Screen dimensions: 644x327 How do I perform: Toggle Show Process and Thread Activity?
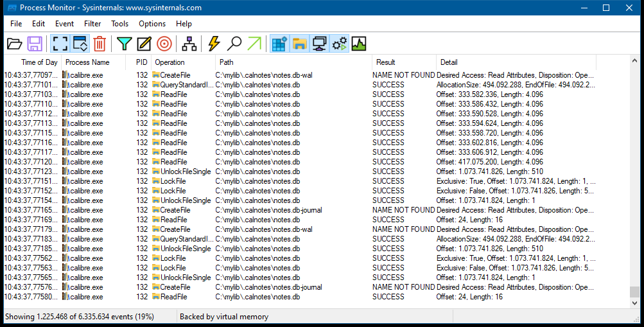pyautogui.click(x=340, y=44)
